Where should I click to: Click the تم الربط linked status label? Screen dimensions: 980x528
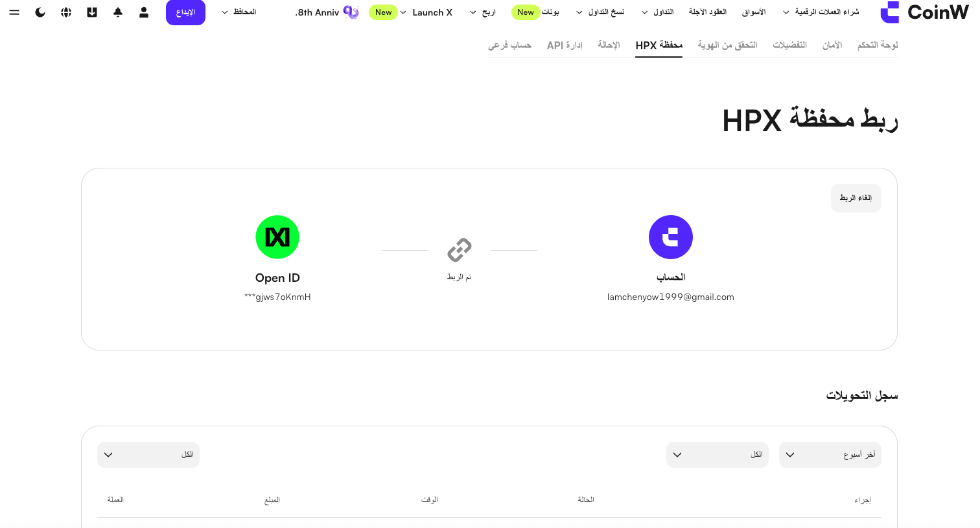click(459, 277)
